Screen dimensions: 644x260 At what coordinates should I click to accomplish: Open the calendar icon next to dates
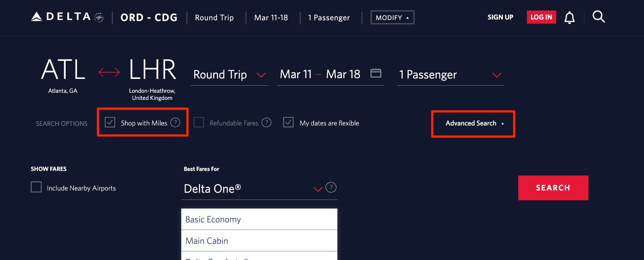click(376, 74)
